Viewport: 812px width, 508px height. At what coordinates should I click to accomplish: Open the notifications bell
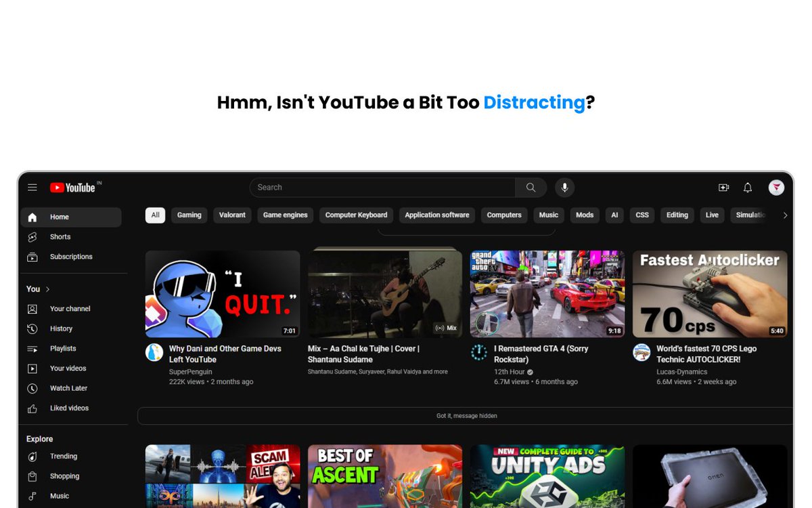(748, 188)
